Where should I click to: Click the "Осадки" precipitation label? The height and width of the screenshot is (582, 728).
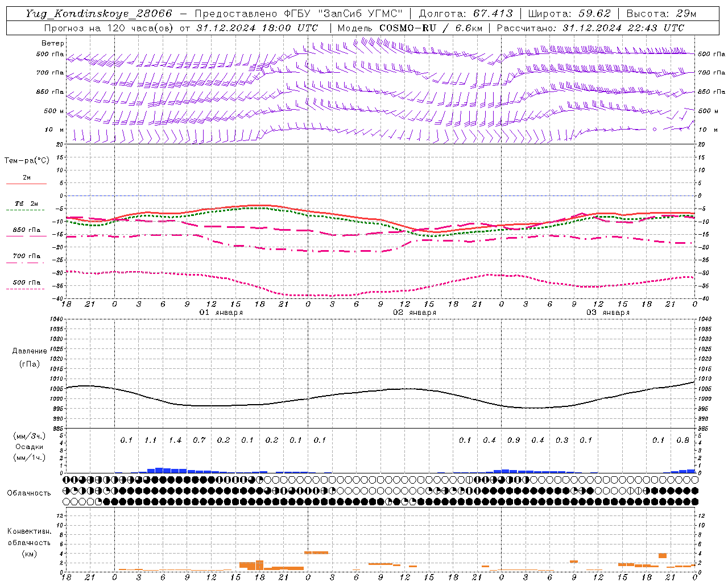tap(30, 447)
